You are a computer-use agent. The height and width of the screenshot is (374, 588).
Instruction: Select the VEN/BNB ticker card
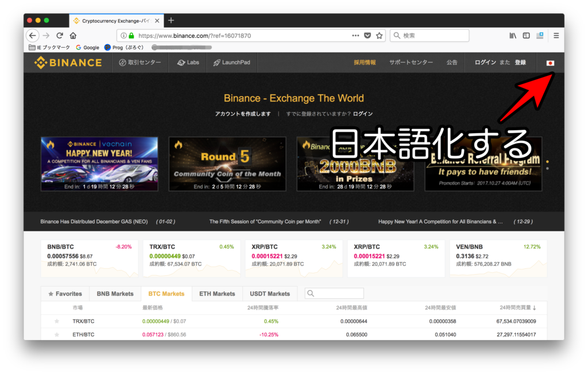pyautogui.click(x=498, y=259)
